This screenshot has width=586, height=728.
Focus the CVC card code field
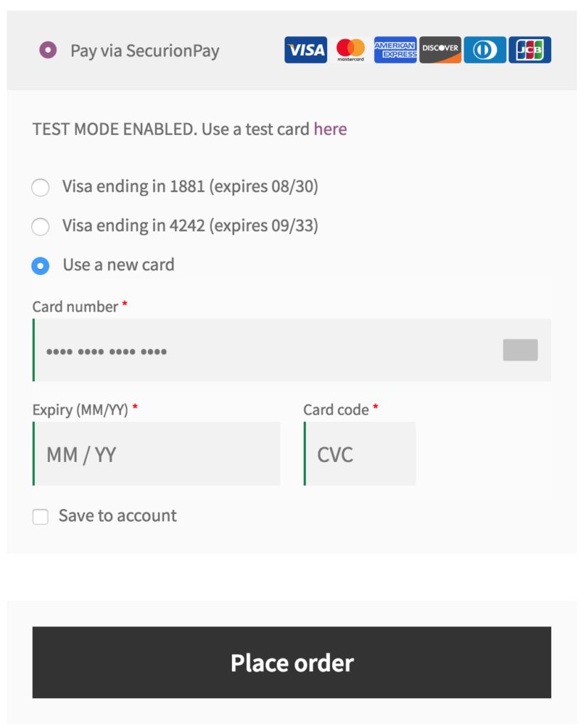click(x=359, y=454)
